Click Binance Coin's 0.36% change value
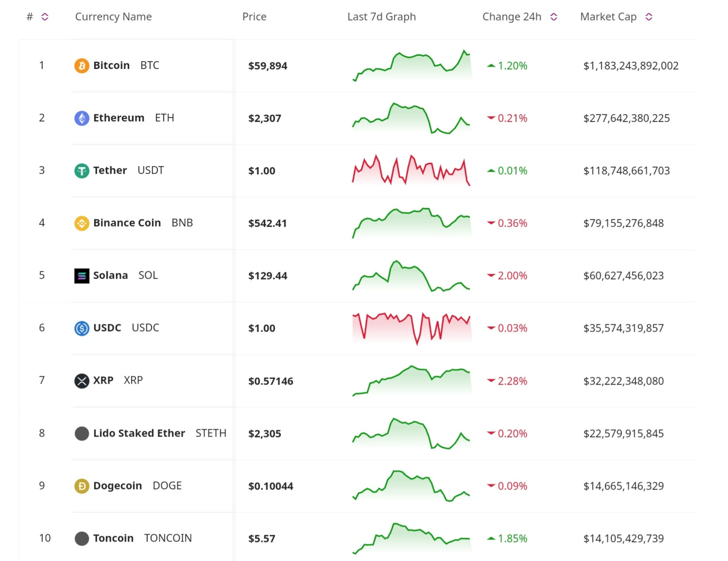 click(512, 223)
